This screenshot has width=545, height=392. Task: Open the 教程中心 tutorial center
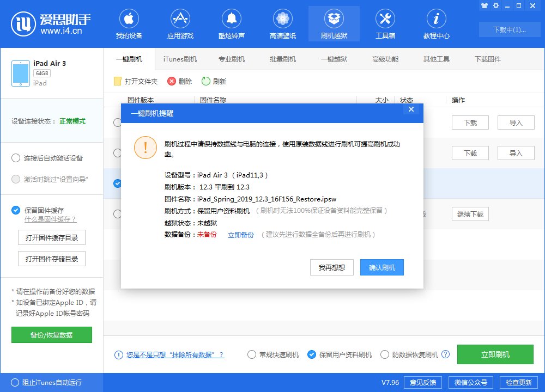tap(436, 23)
